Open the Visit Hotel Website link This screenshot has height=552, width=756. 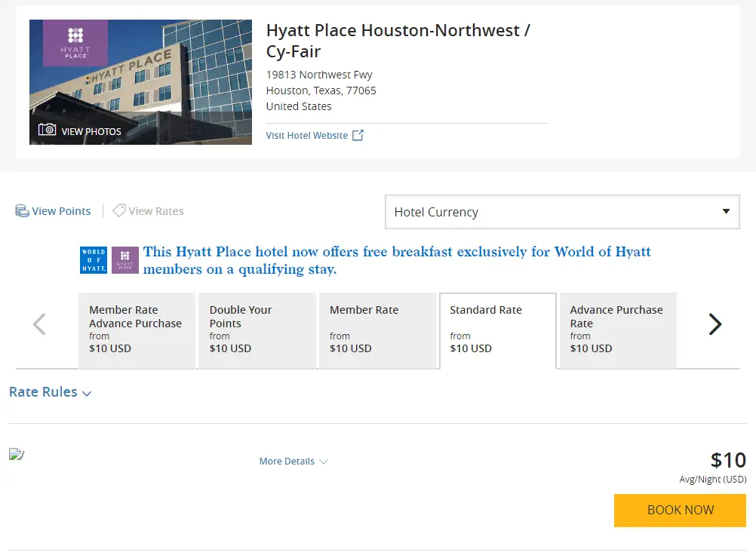pyautogui.click(x=307, y=136)
